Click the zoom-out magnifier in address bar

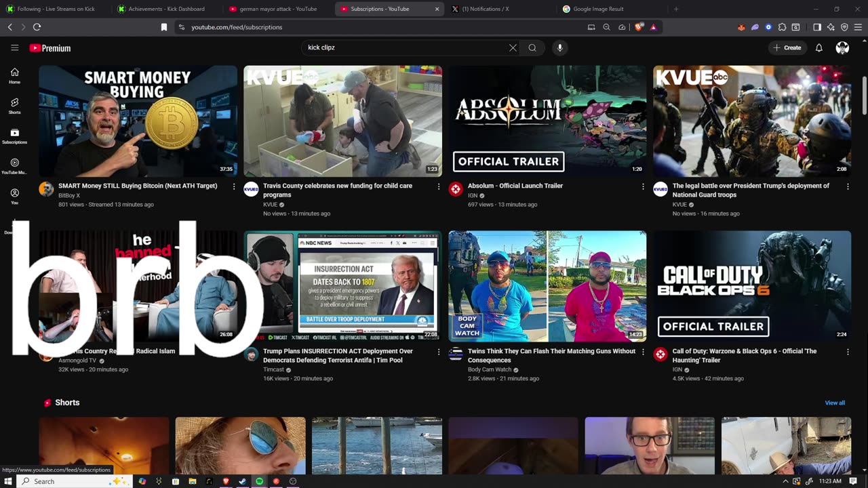click(606, 27)
